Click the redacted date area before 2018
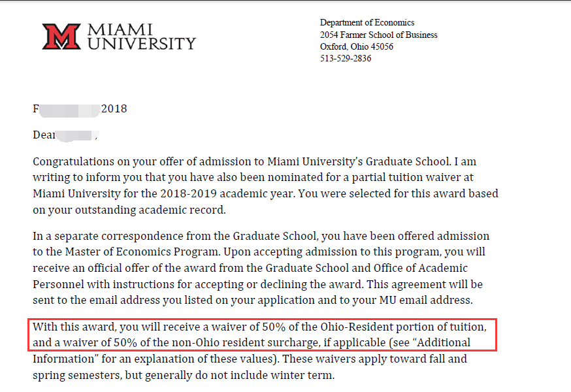Viewport: 571px width, 392px height. (69, 109)
